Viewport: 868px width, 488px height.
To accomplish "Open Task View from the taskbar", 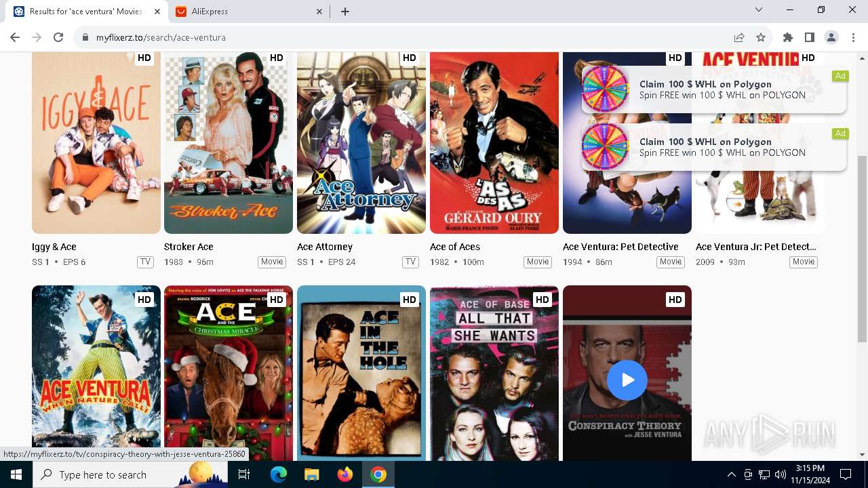I will point(244,474).
